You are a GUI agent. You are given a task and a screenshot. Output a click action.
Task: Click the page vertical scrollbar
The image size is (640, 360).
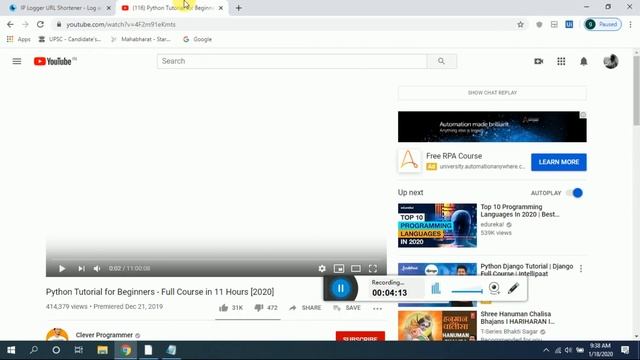click(636, 91)
